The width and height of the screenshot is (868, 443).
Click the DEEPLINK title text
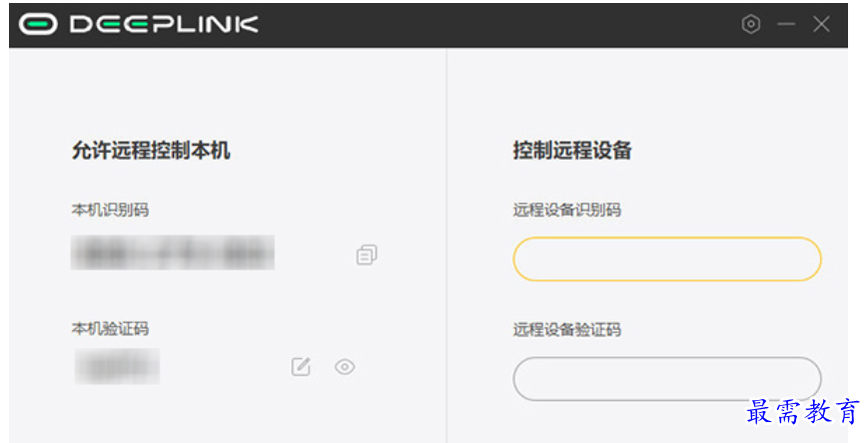coord(164,24)
